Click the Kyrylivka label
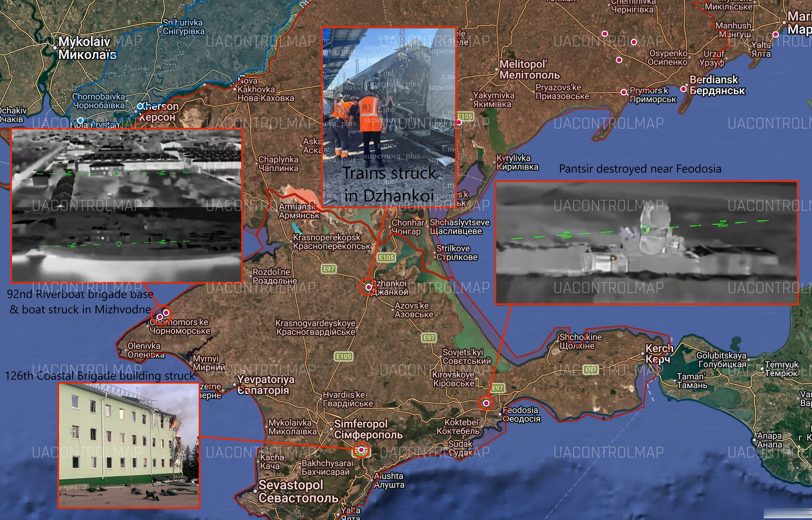Viewport: 812px width, 520px height. [517, 162]
